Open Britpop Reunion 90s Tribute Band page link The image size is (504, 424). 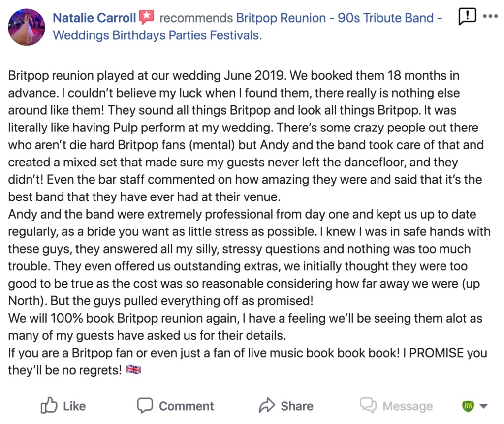pos(339,18)
